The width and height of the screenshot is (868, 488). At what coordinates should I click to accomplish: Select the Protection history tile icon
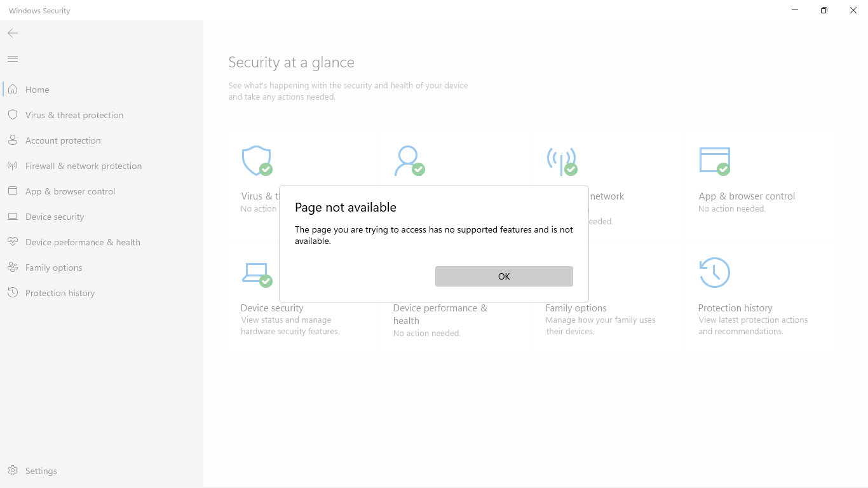[714, 272]
